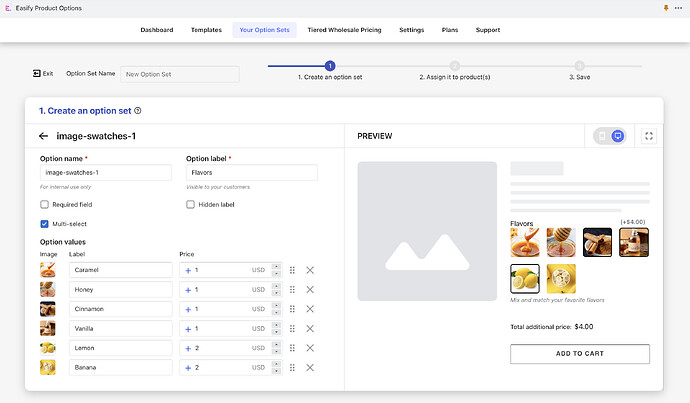Image resolution: width=690 pixels, height=403 pixels.
Task: Select the Caramel swatch in preview
Action: point(525,242)
